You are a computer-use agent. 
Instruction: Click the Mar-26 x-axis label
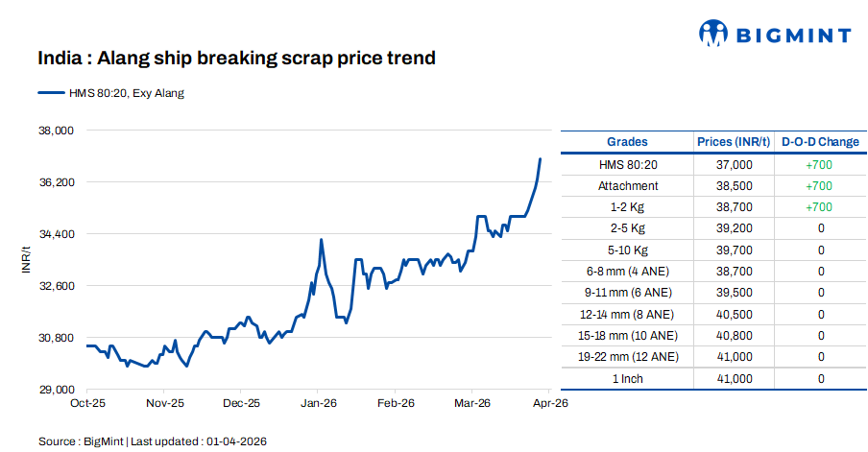(471, 403)
